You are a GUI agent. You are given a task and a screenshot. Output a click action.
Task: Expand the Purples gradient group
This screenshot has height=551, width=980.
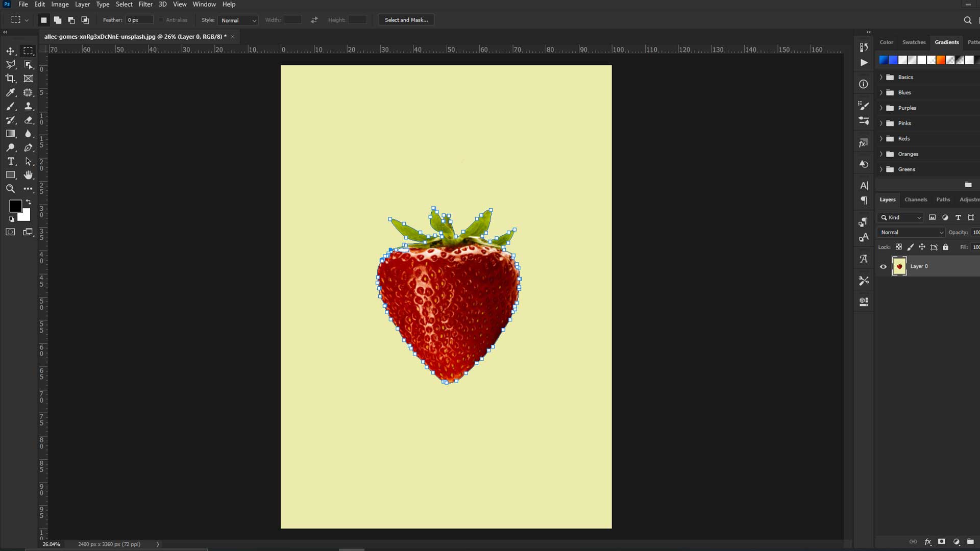pos(880,108)
